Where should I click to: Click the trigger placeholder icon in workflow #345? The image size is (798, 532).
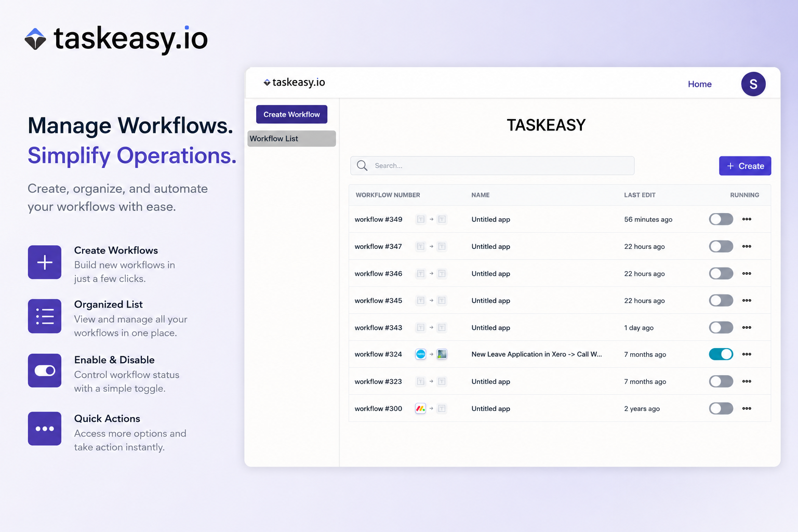[x=421, y=300]
